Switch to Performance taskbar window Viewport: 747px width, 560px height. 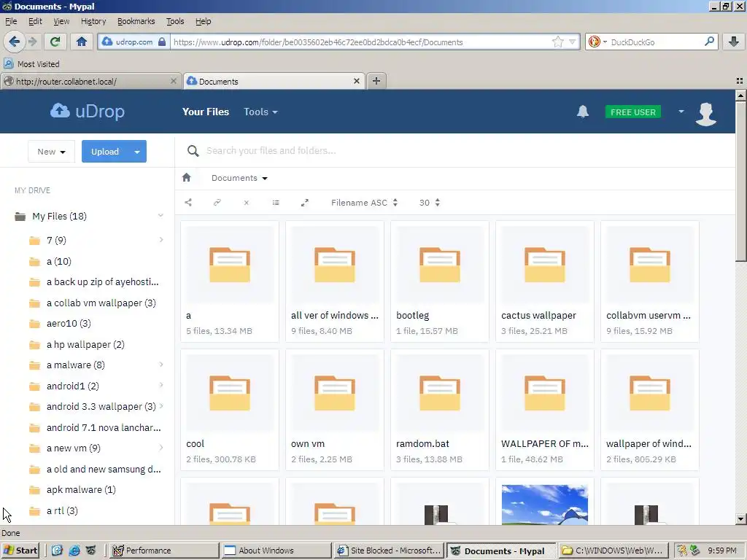click(165, 551)
